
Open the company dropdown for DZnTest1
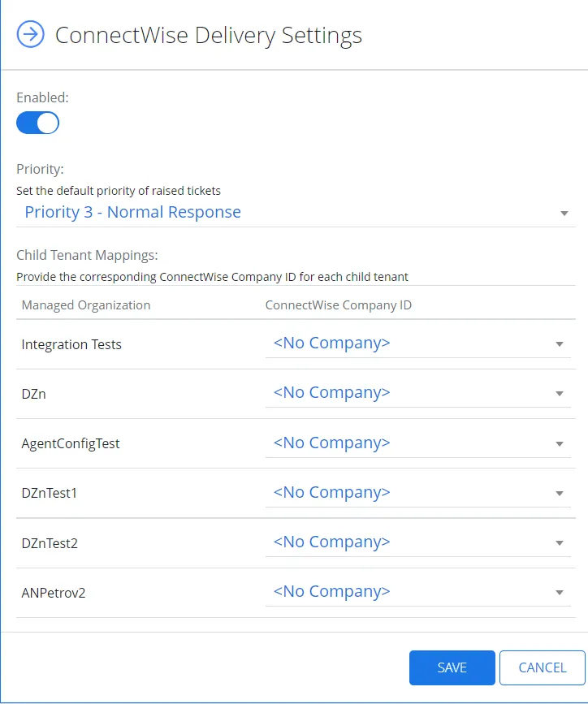click(417, 493)
